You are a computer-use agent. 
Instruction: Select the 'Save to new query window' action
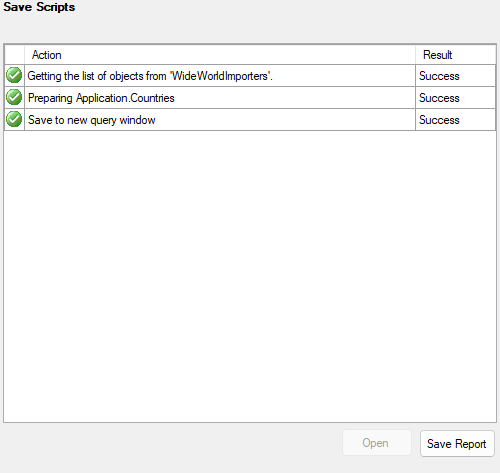(92, 120)
